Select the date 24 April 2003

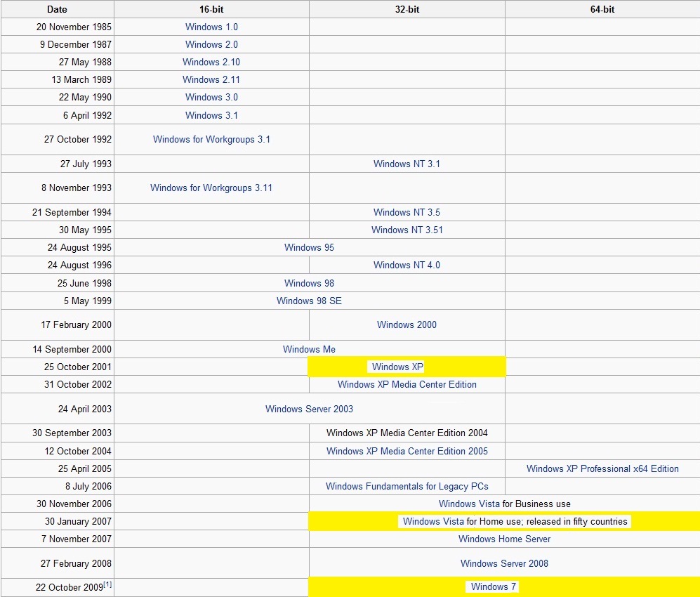(x=85, y=409)
